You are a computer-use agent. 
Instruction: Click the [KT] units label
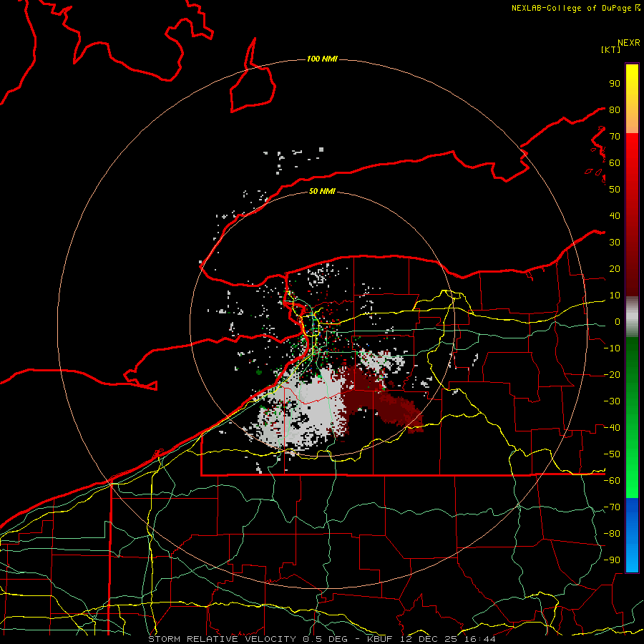610,49
